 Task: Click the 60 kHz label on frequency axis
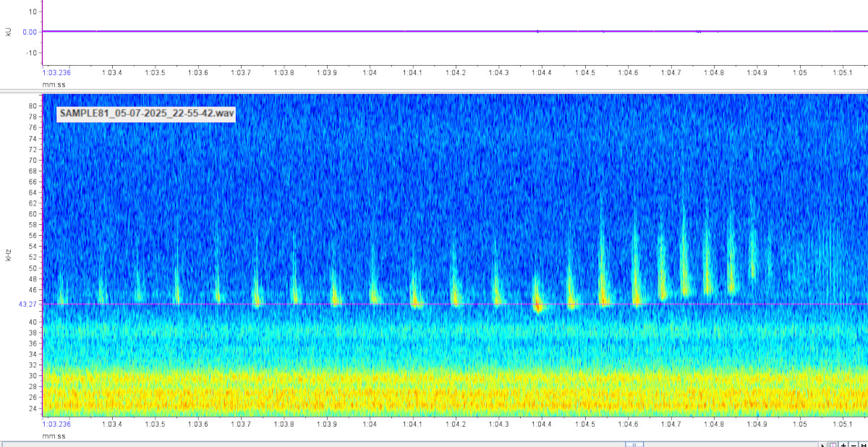(x=33, y=214)
